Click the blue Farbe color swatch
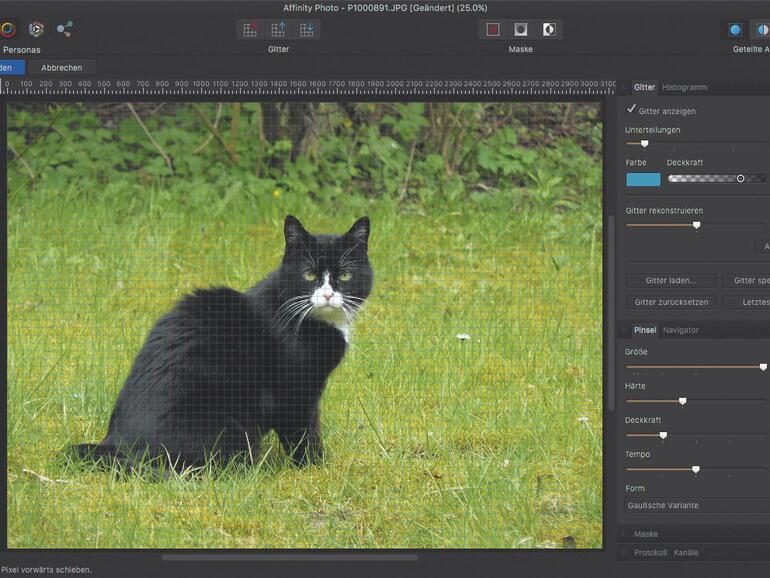The width and height of the screenshot is (770, 578). pyautogui.click(x=643, y=179)
